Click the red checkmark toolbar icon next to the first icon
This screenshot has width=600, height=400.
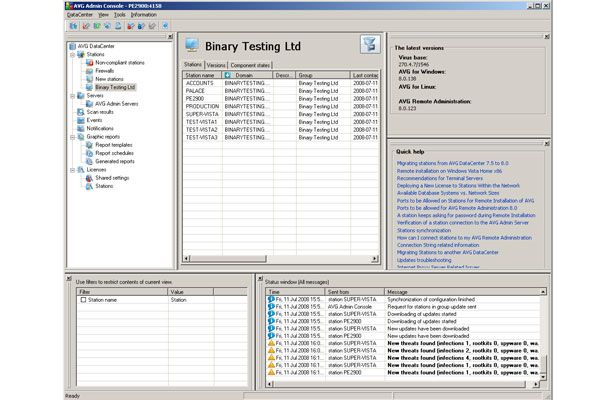pyautogui.click(x=86, y=26)
